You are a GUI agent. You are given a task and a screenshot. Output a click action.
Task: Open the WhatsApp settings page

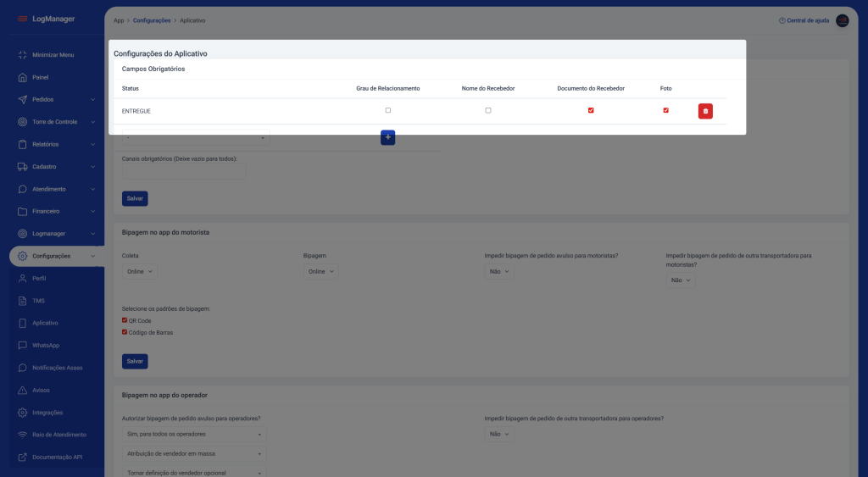point(46,346)
